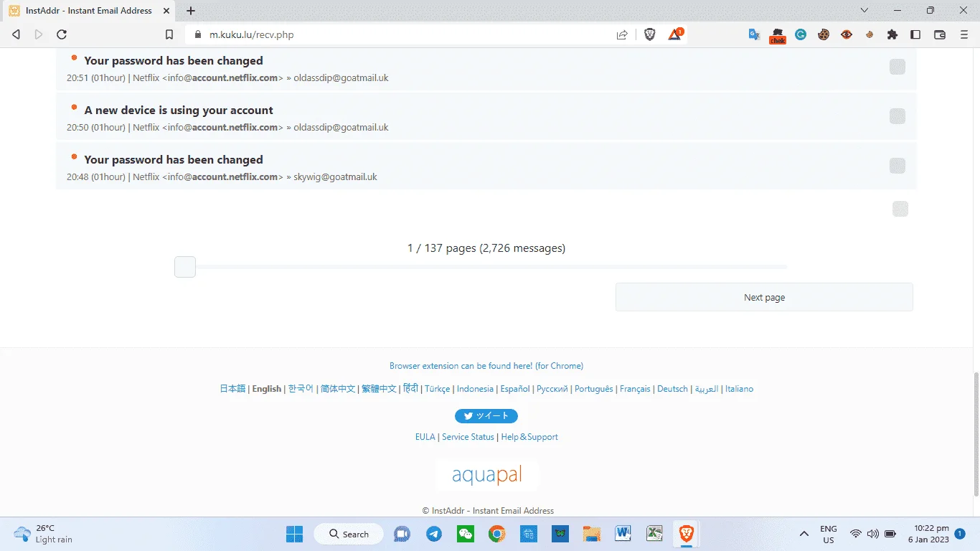Screen dimensions: 980x551
Task: Tick checkbox for 20:51 password changed email
Action: click(x=897, y=67)
